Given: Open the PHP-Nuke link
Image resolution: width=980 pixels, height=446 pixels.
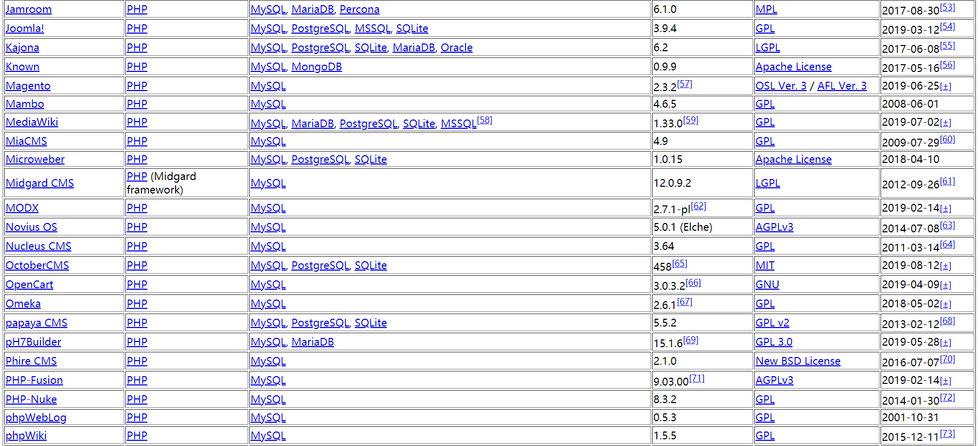Looking at the screenshot, I should 31,399.
